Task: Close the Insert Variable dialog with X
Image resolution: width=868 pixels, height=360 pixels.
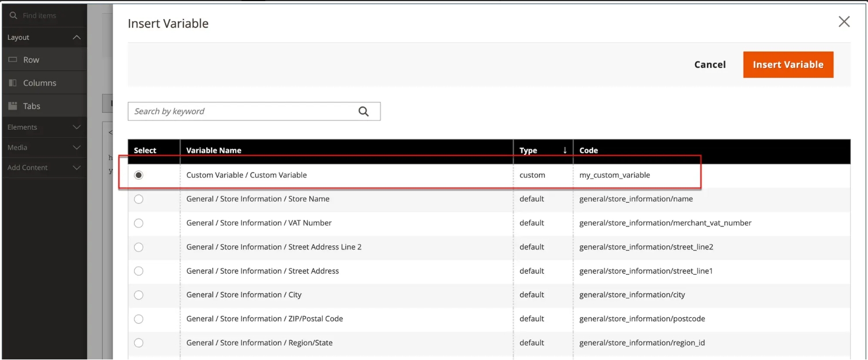Action: [844, 22]
